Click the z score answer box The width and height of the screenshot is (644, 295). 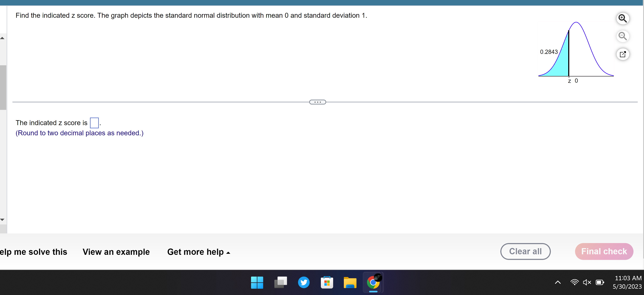[94, 123]
